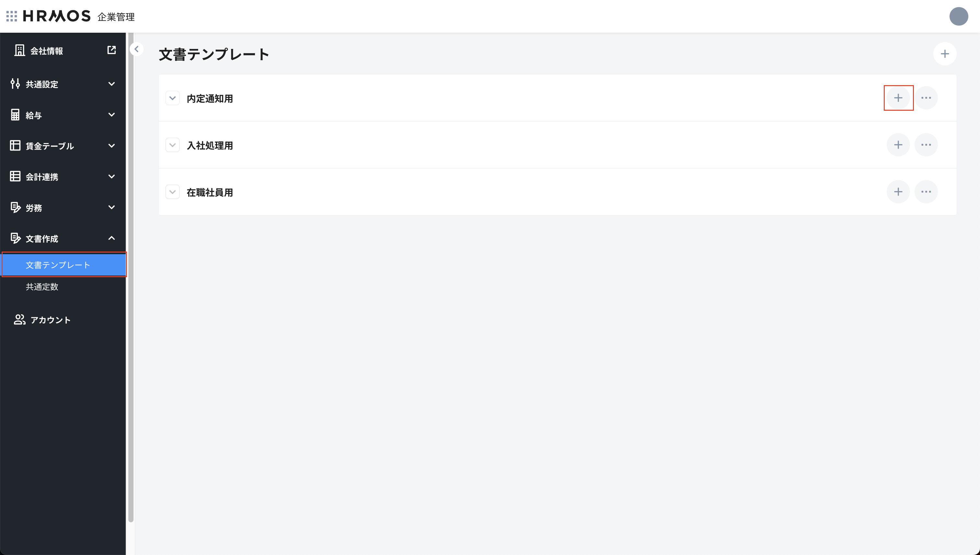Expand the 入社処理用 template category
980x555 pixels.
pyautogui.click(x=172, y=145)
